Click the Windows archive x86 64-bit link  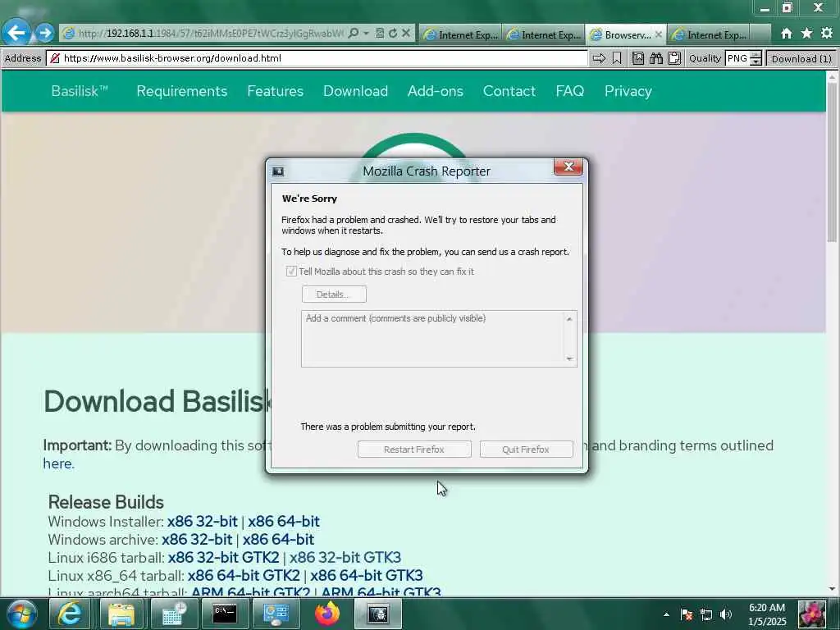pyautogui.click(x=278, y=540)
